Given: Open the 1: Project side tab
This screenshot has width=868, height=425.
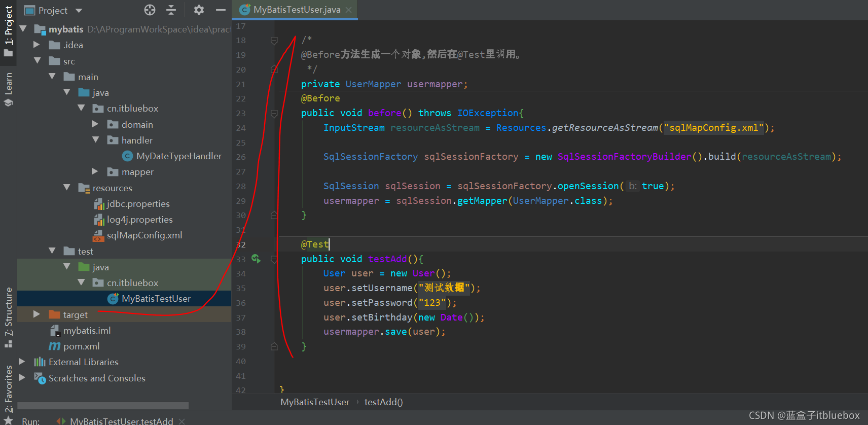Looking at the screenshot, I should [8, 31].
